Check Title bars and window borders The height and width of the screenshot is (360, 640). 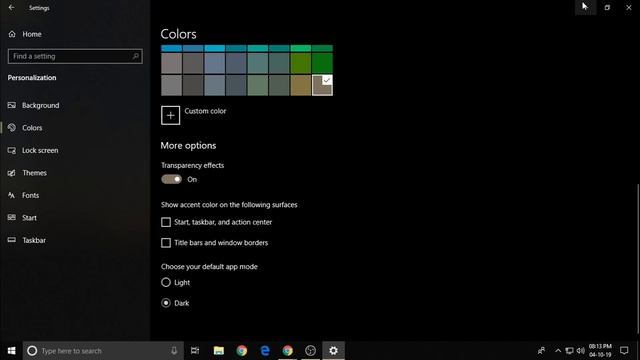tap(166, 242)
